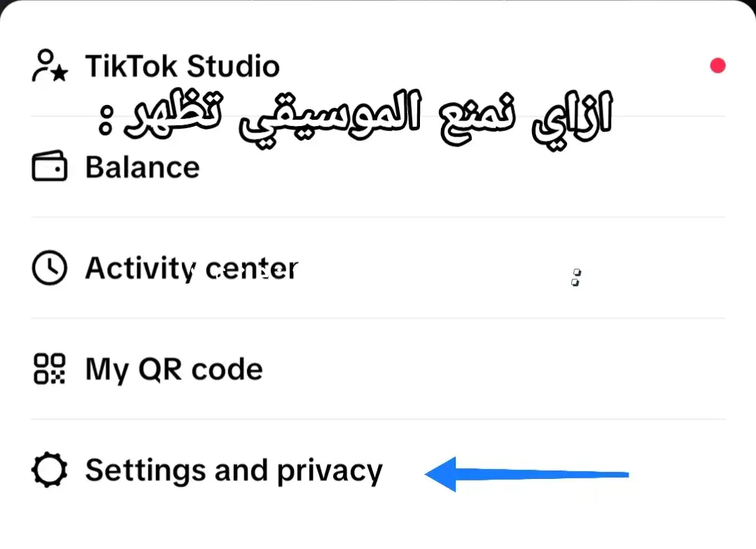Tap the Balance wallet icon

click(49, 166)
